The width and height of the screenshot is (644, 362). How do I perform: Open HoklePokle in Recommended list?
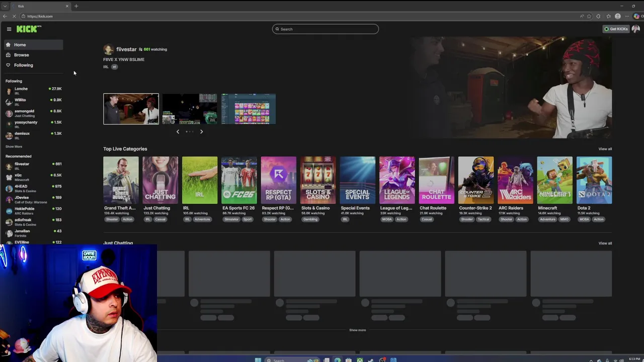(x=33, y=211)
